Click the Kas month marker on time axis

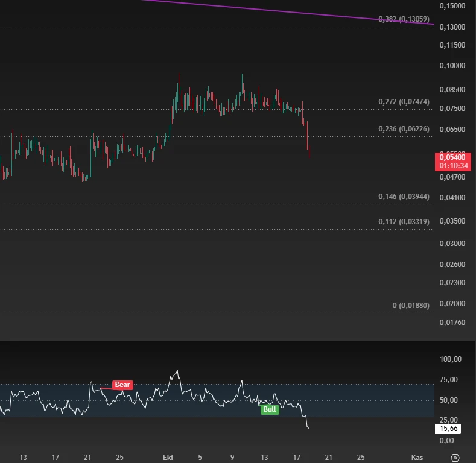coord(417,457)
